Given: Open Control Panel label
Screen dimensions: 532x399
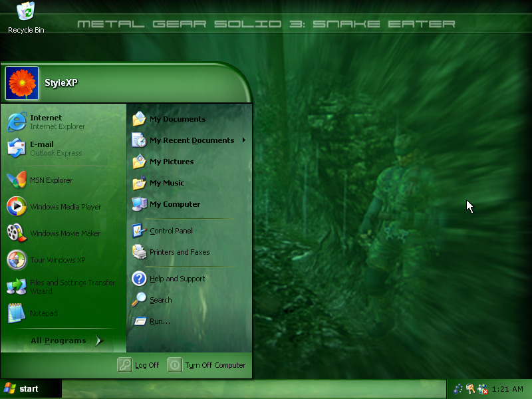Looking at the screenshot, I should pos(171,231).
